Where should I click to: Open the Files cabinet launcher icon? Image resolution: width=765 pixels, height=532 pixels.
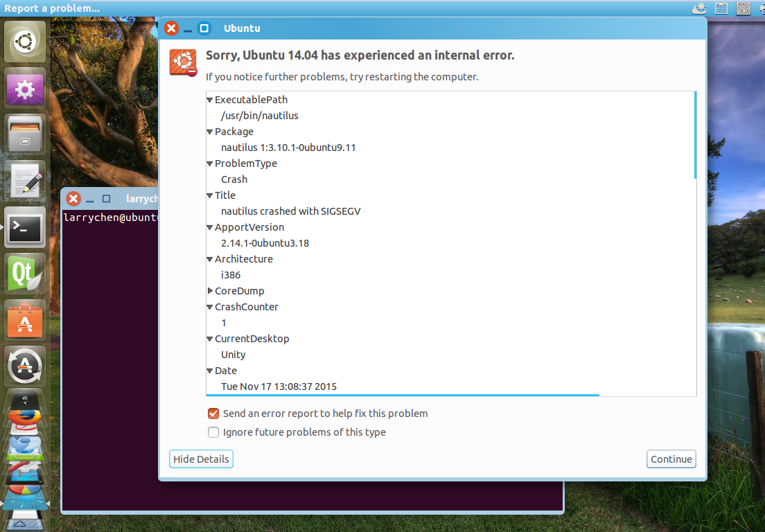click(25, 134)
